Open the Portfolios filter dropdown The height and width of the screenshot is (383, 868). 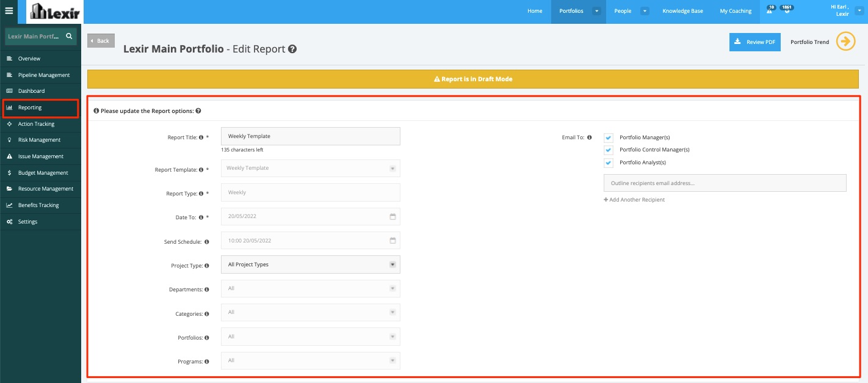point(311,337)
